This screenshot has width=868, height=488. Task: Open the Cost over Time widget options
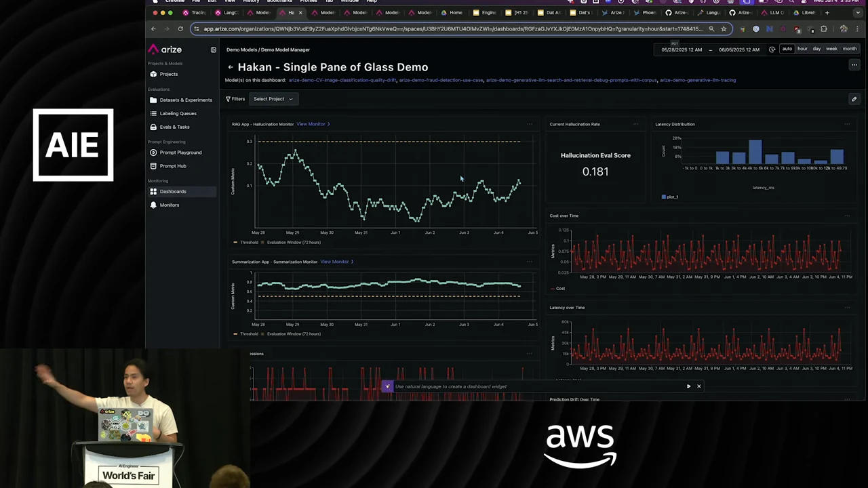point(847,216)
